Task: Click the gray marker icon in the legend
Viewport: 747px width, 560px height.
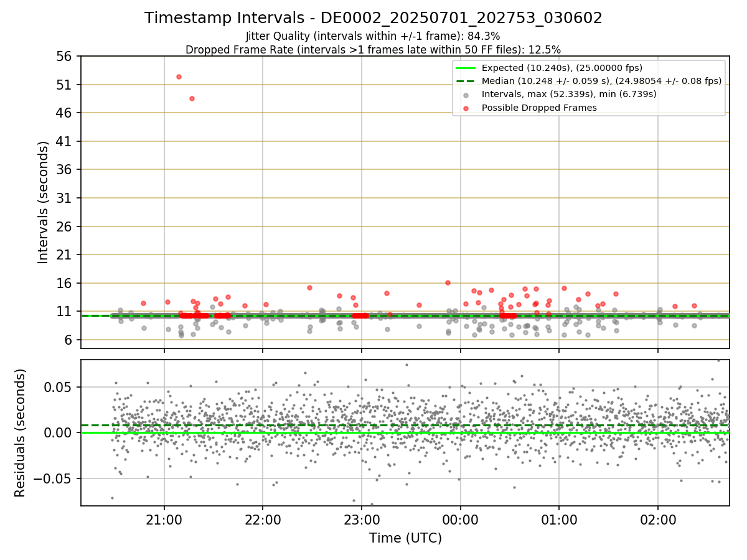Action: click(466, 95)
